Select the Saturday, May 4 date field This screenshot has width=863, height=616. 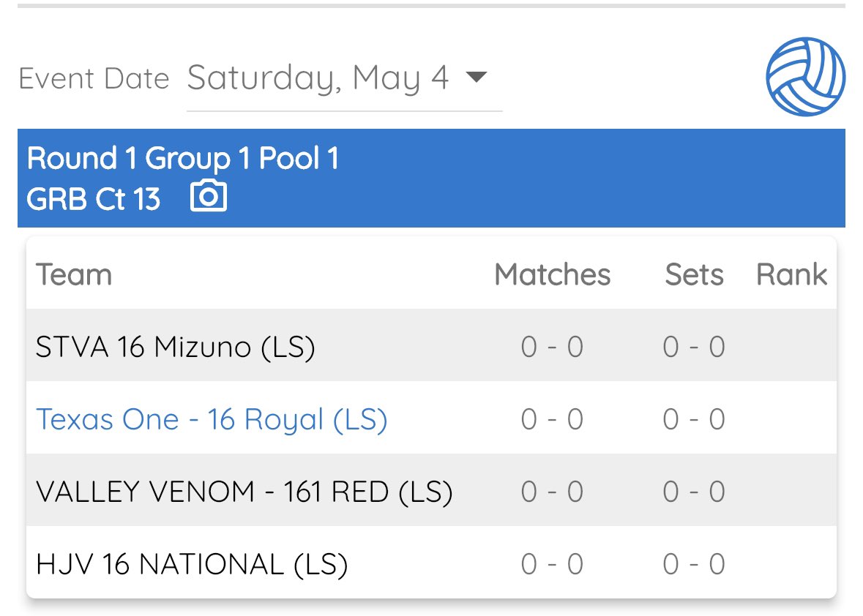click(318, 78)
